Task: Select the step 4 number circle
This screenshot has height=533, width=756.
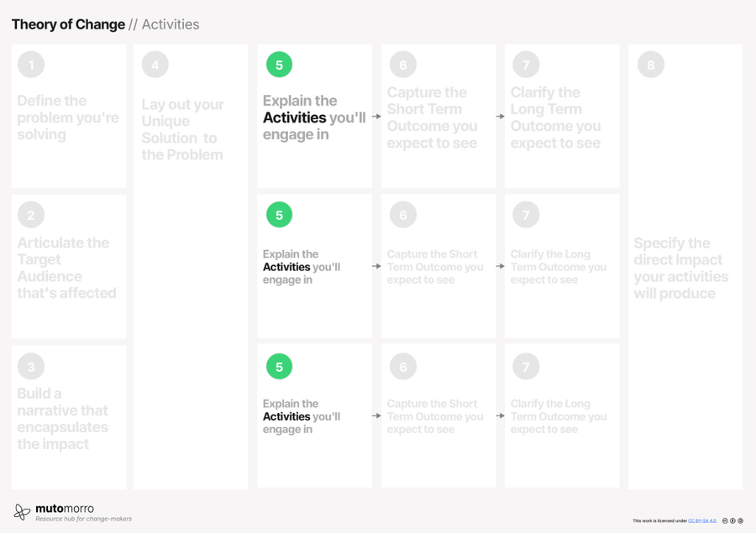Action: pos(155,65)
